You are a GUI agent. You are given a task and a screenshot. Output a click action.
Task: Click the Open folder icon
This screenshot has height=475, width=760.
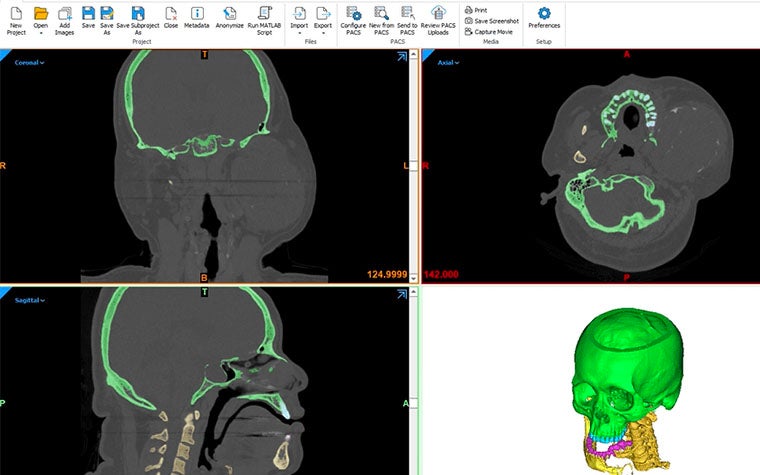coord(41,14)
